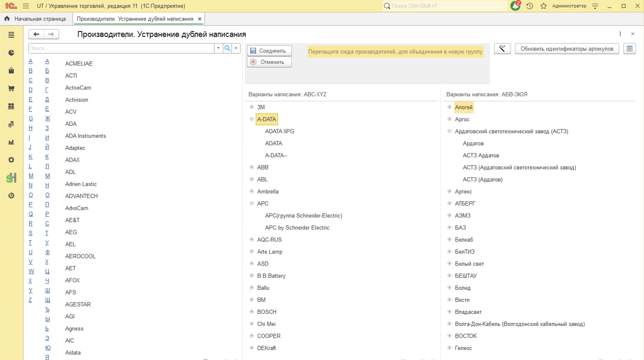
Task: Expand the ABB tree node
Action: coord(252,167)
